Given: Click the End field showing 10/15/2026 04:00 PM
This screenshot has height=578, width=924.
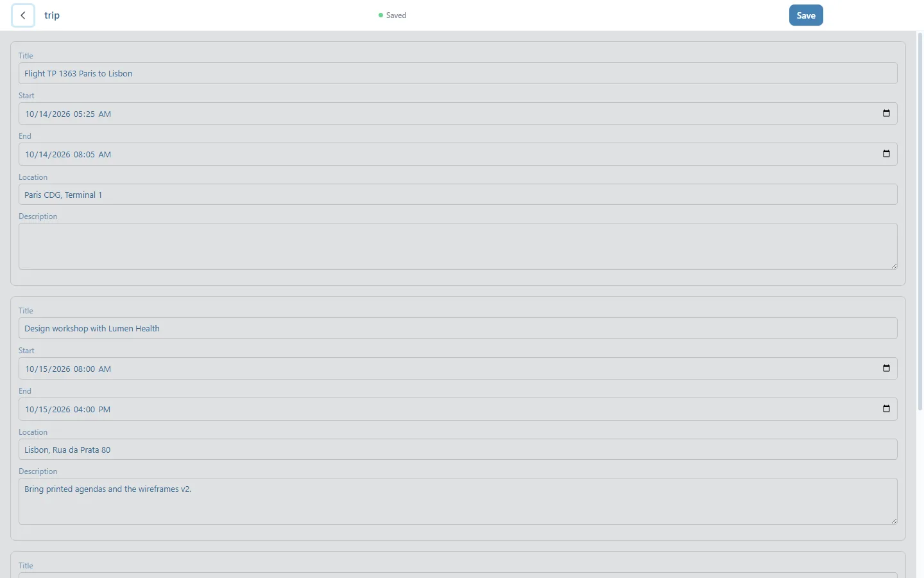Looking at the screenshot, I should 458,409.
